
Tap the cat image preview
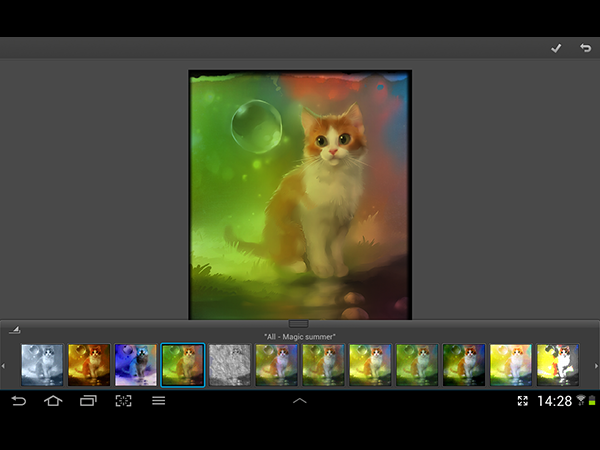(x=300, y=194)
